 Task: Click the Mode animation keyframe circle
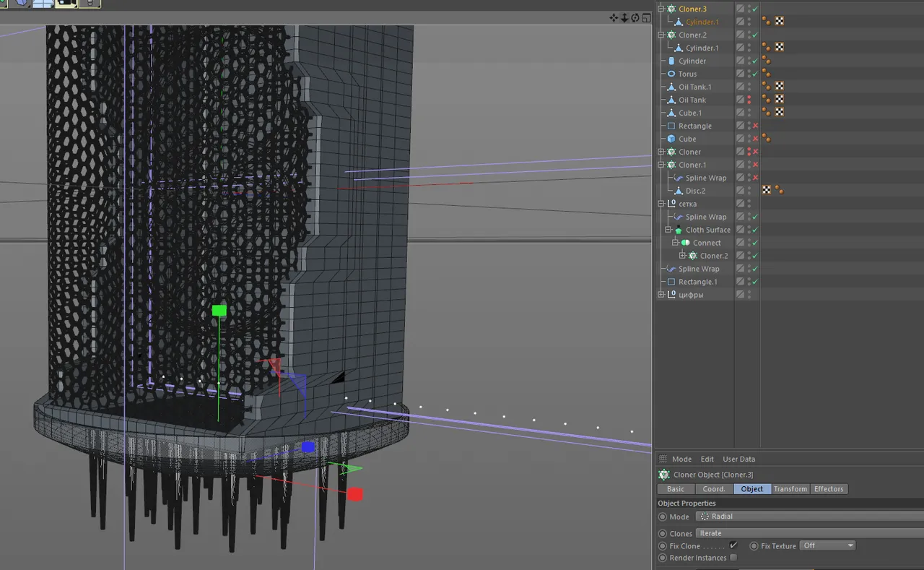pos(663,517)
